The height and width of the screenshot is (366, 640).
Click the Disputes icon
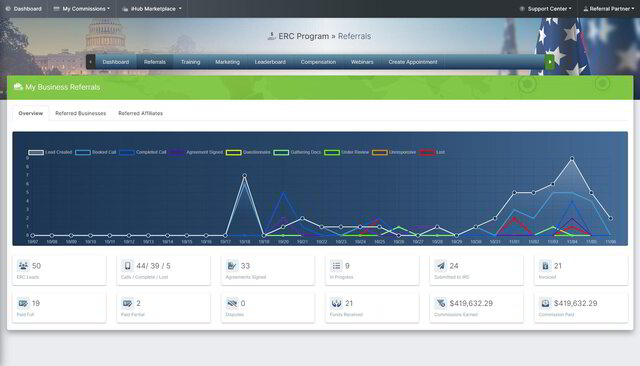point(232,303)
